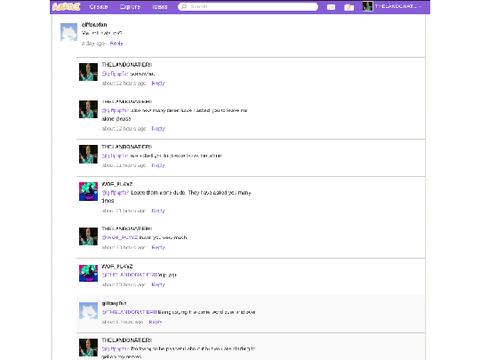Viewport: 480px width, 360px height.
Task: Open the Explore menu item
Action: click(130, 7)
